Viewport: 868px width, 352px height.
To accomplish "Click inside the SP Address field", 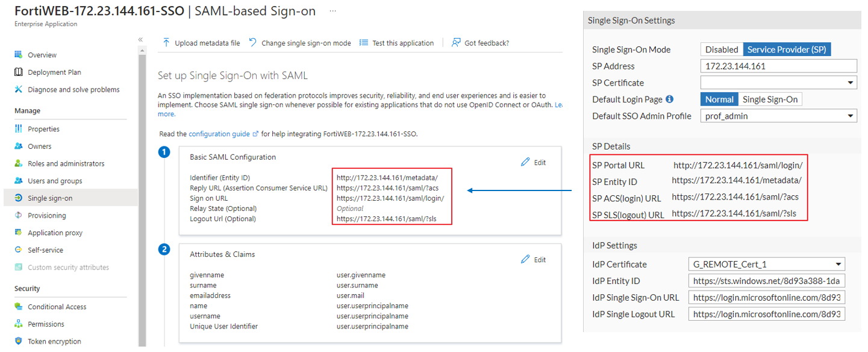I will coord(778,66).
